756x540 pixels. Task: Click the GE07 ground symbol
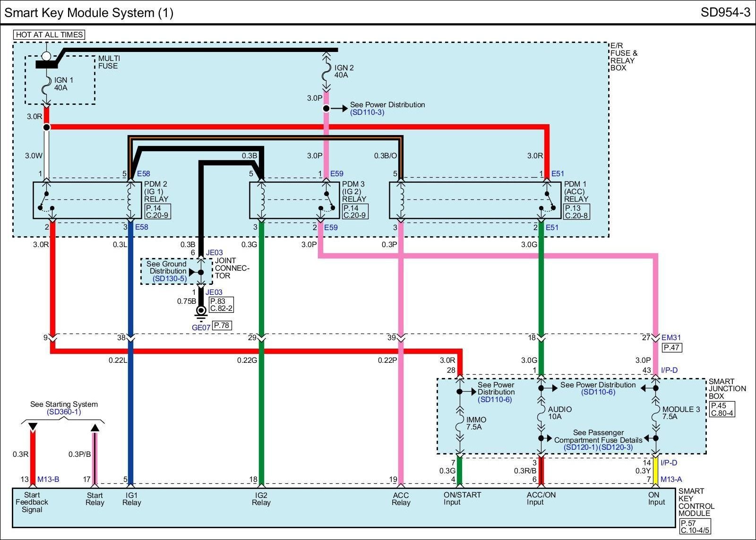click(201, 312)
